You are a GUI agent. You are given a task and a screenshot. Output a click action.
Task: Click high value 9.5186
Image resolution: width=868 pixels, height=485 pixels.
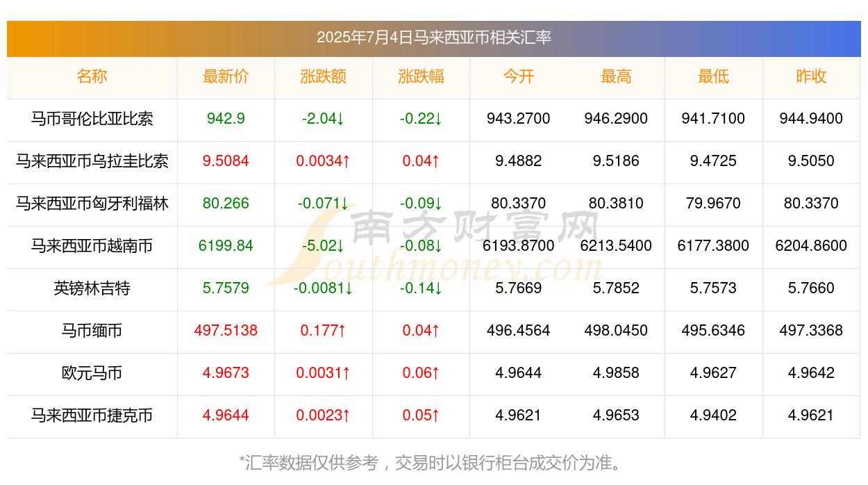pos(616,161)
